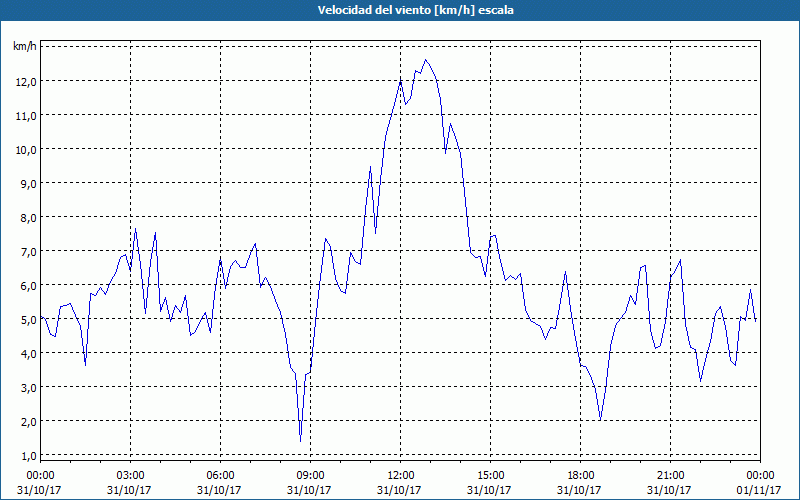Click the '11,0' y-axis value

point(26,116)
